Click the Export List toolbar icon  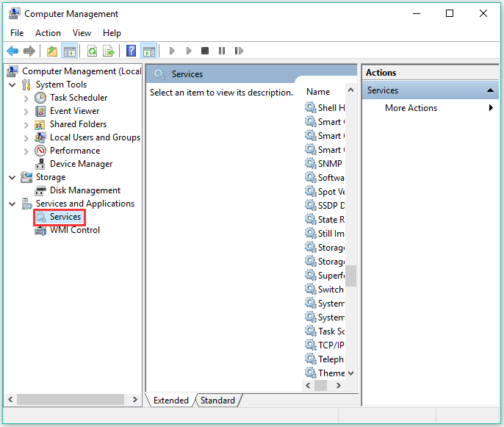pyautogui.click(x=109, y=51)
